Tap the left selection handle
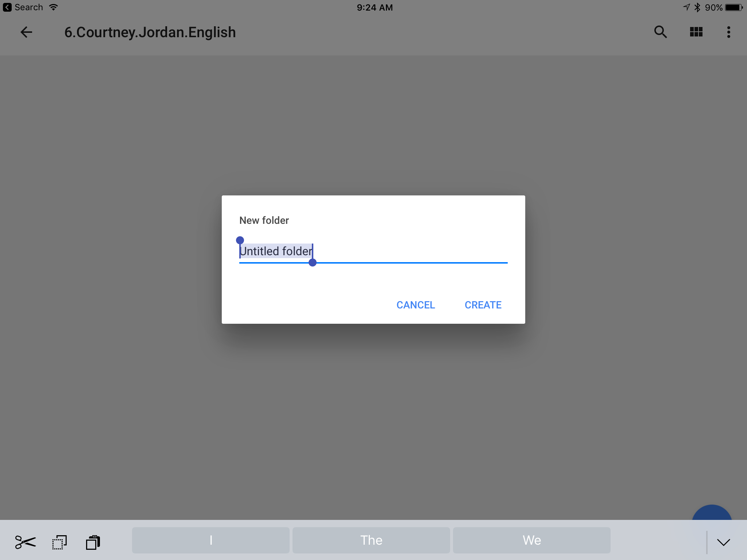 [240, 240]
